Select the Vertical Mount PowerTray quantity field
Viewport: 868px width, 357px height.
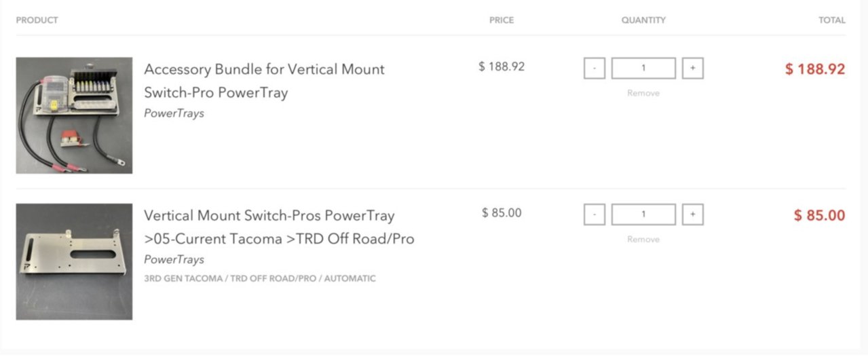click(643, 214)
